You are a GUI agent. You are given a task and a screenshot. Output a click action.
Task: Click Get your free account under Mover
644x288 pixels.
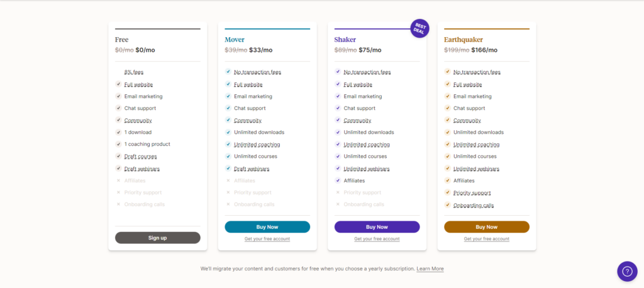(267, 239)
